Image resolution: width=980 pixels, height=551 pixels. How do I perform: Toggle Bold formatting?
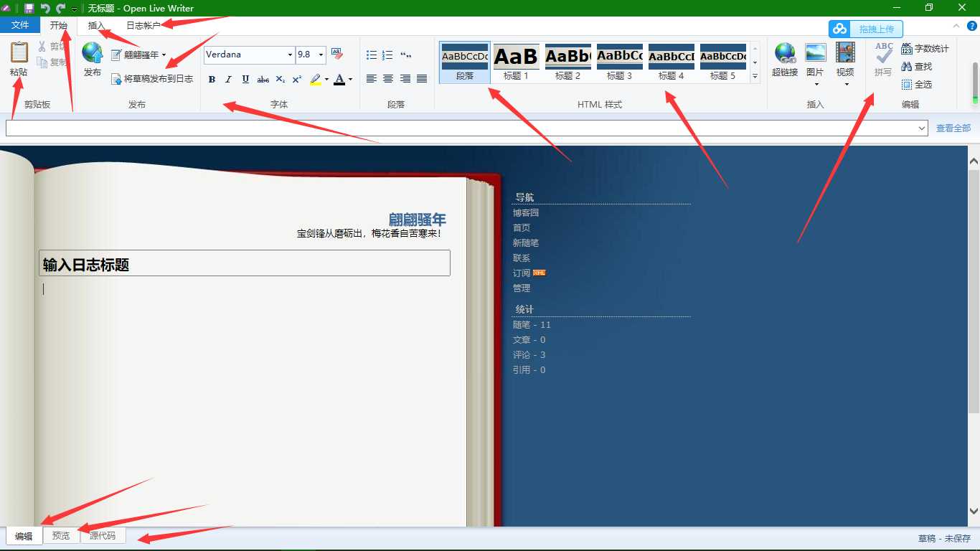point(212,79)
